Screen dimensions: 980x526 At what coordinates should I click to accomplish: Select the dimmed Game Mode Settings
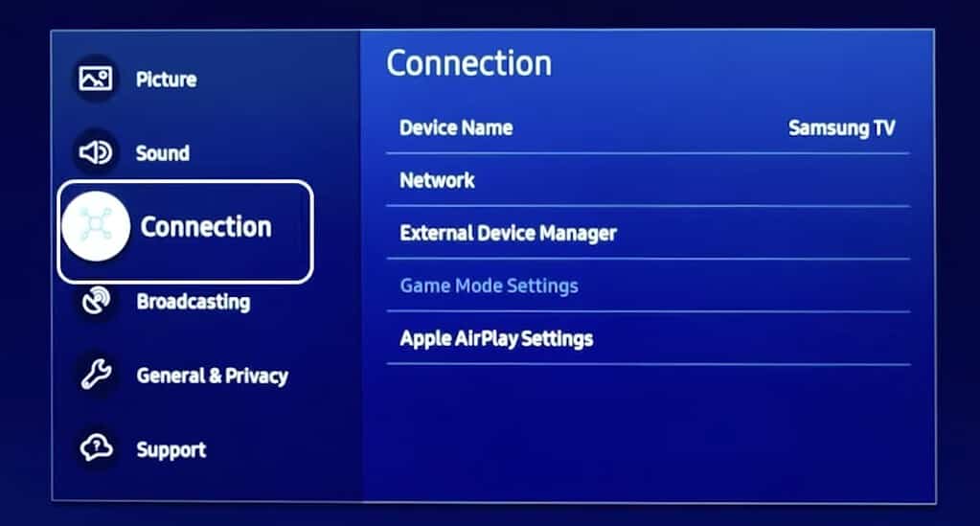(x=649, y=286)
